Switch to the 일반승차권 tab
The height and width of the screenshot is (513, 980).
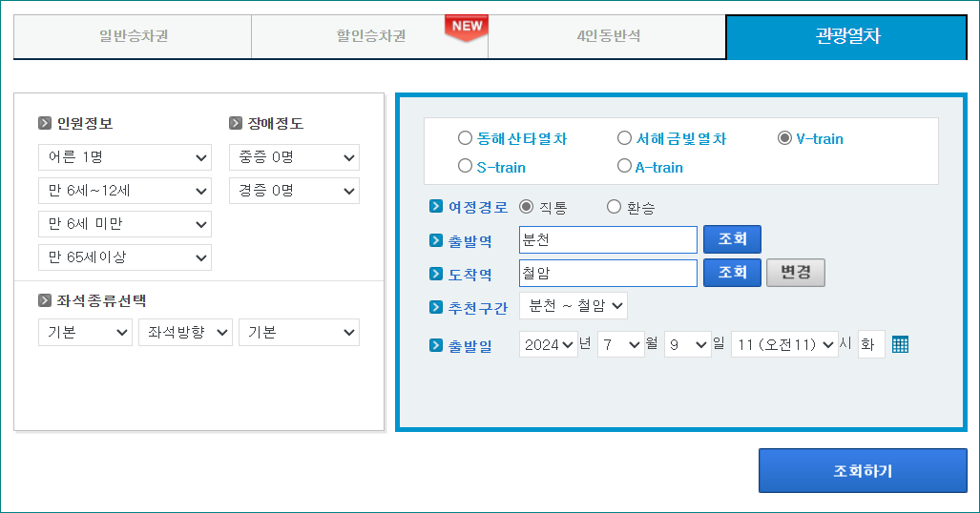click(134, 36)
